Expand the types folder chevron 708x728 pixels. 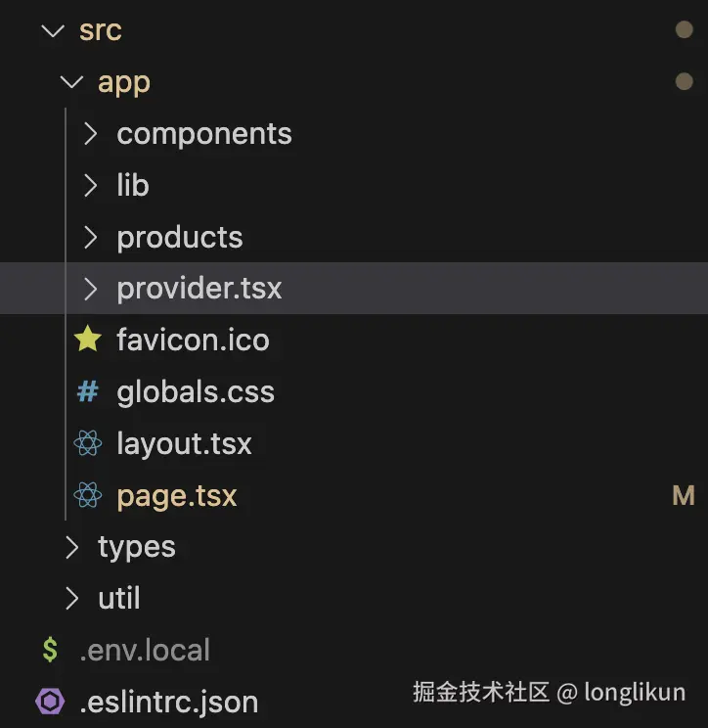click(70, 547)
